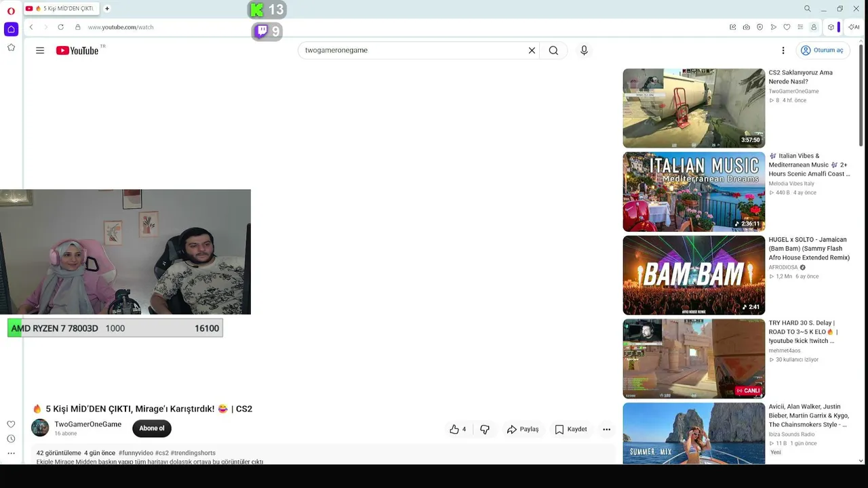Sign in with the Oturum aç button
Image resolution: width=868 pixels, height=488 pixels.
(x=822, y=50)
